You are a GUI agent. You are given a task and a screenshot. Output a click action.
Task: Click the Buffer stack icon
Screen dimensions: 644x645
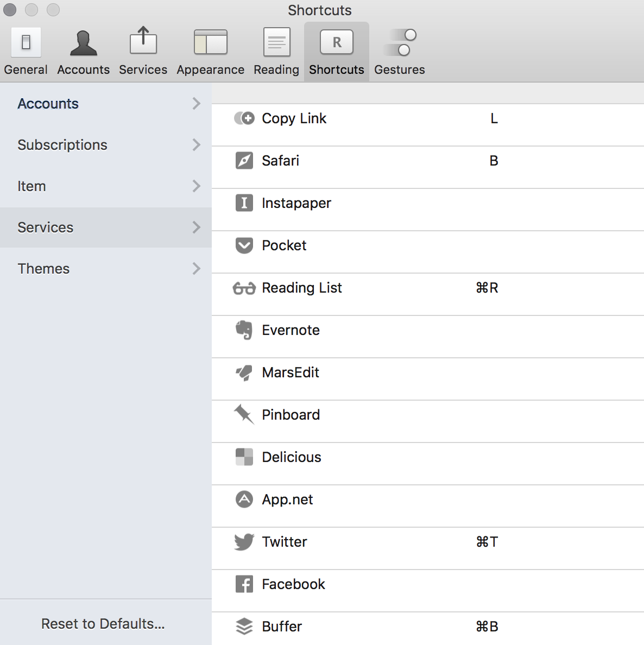point(244,627)
